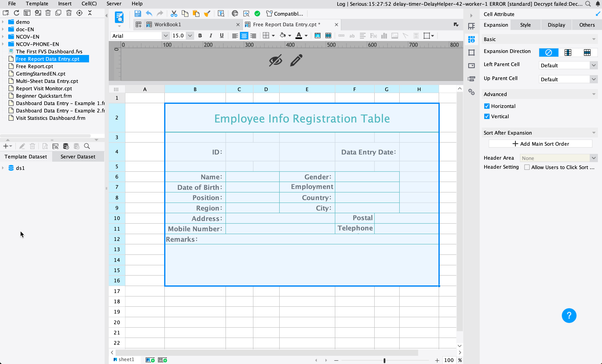This screenshot has height=364, width=602.
Task: Open the font size 15.0 dropdown
Action: pyautogui.click(x=190, y=36)
